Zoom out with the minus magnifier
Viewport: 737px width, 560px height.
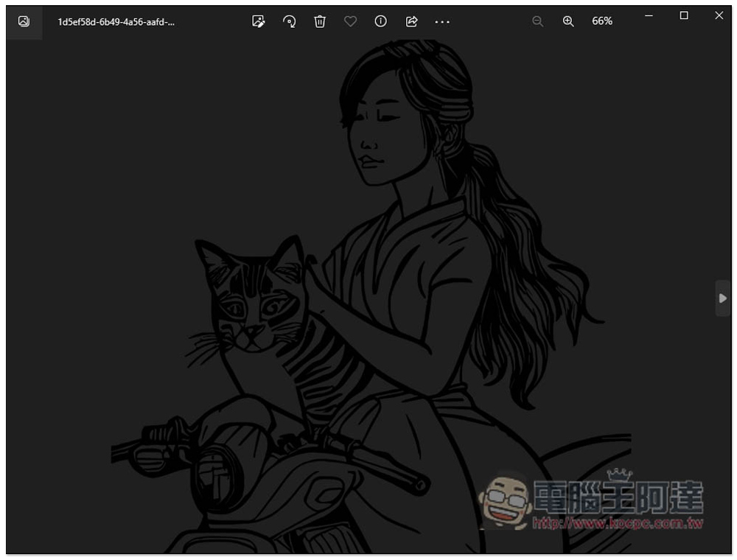538,21
